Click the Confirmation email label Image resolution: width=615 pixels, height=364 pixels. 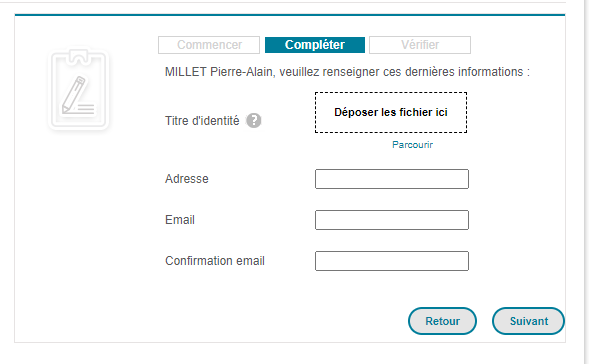pyautogui.click(x=215, y=261)
